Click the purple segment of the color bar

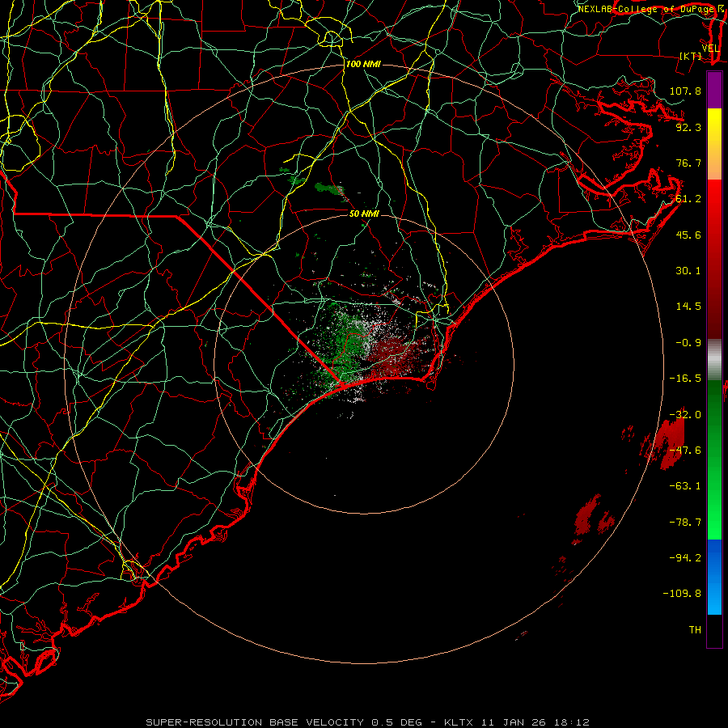click(714, 90)
